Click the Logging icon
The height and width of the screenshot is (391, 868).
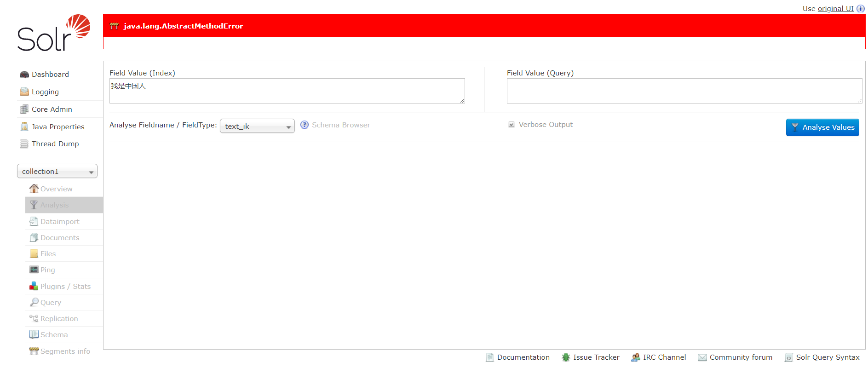point(24,92)
